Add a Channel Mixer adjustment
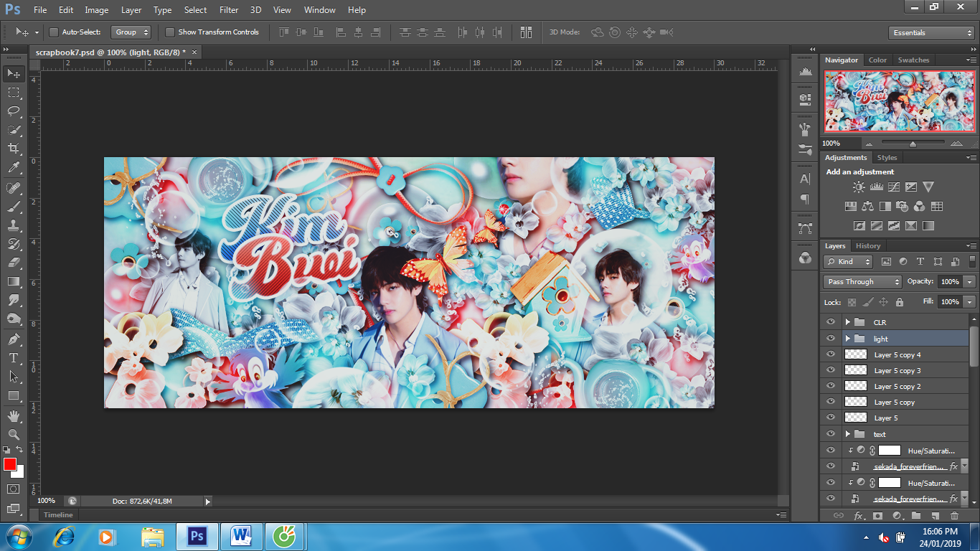The image size is (980, 551). coord(919,206)
